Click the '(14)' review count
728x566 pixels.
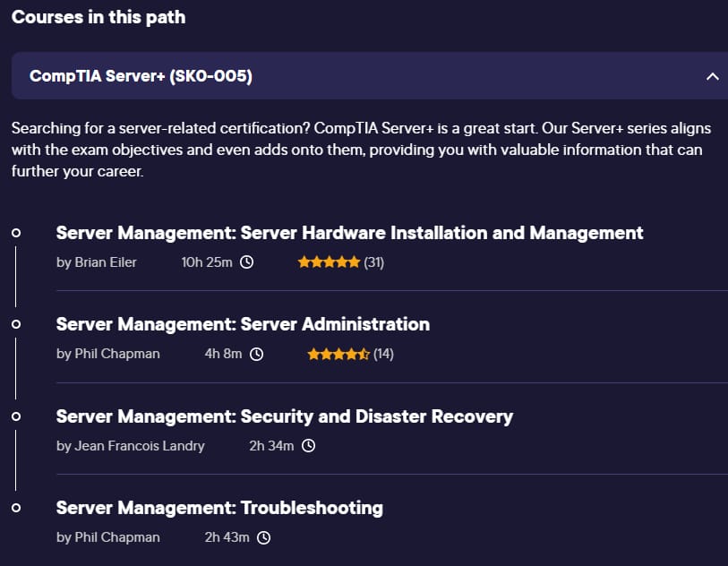click(383, 354)
